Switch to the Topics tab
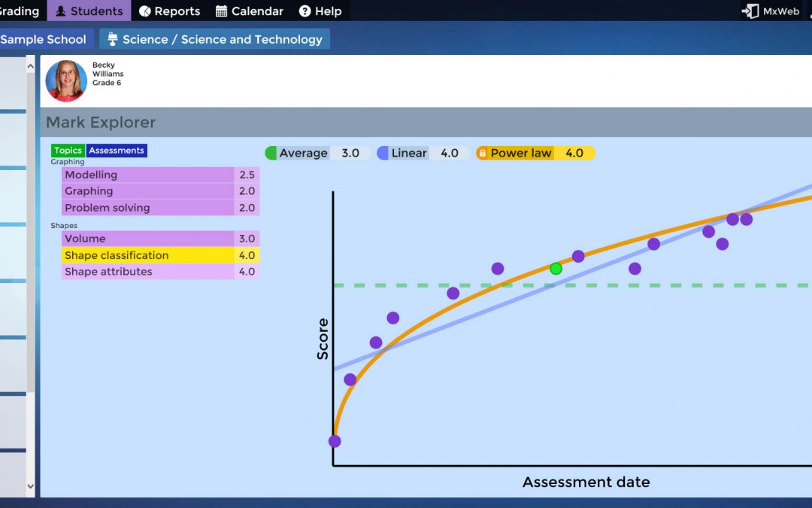812x508 pixels. coord(68,151)
